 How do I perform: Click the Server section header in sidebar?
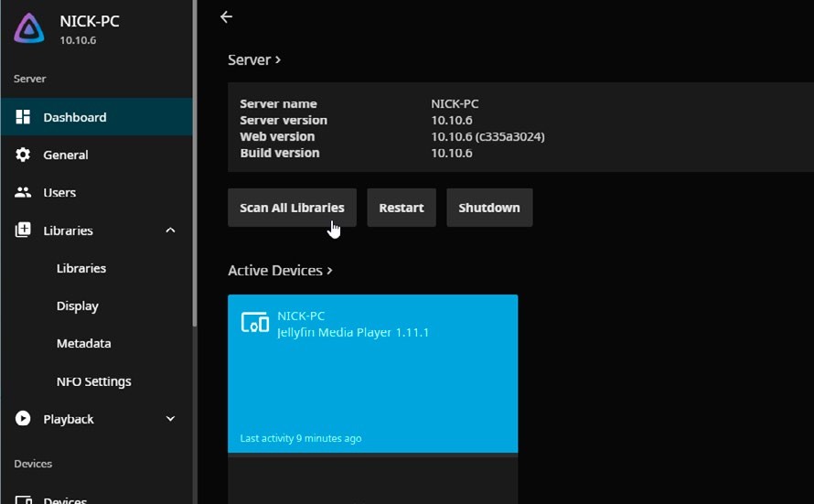coord(30,79)
